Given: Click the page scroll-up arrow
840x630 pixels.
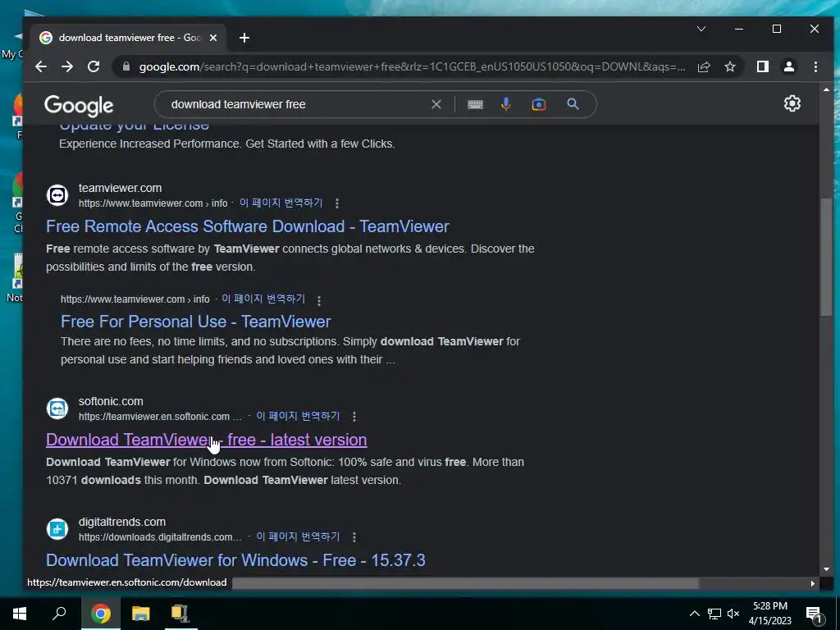Looking at the screenshot, I should (x=827, y=89).
